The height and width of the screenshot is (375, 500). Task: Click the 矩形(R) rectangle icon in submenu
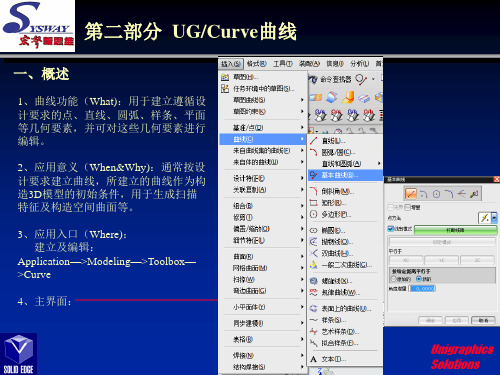pyautogui.click(x=313, y=203)
